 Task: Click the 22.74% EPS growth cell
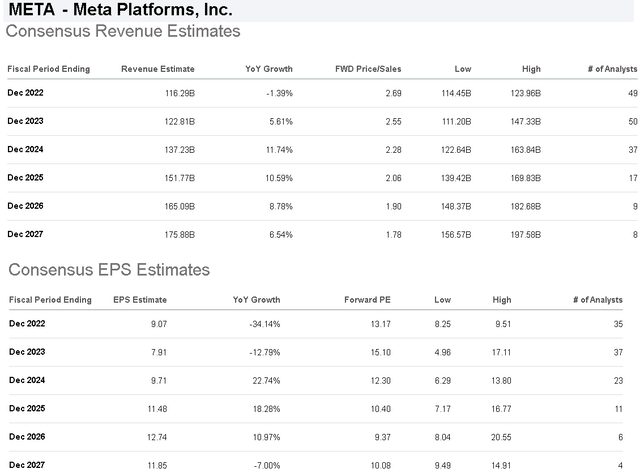(x=264, y=380)
